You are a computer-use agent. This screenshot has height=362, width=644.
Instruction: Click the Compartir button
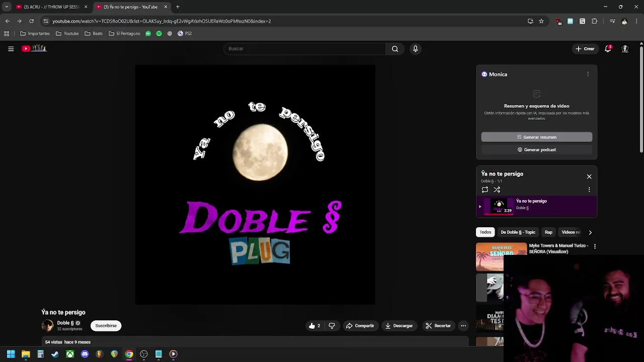coord(360,326)
